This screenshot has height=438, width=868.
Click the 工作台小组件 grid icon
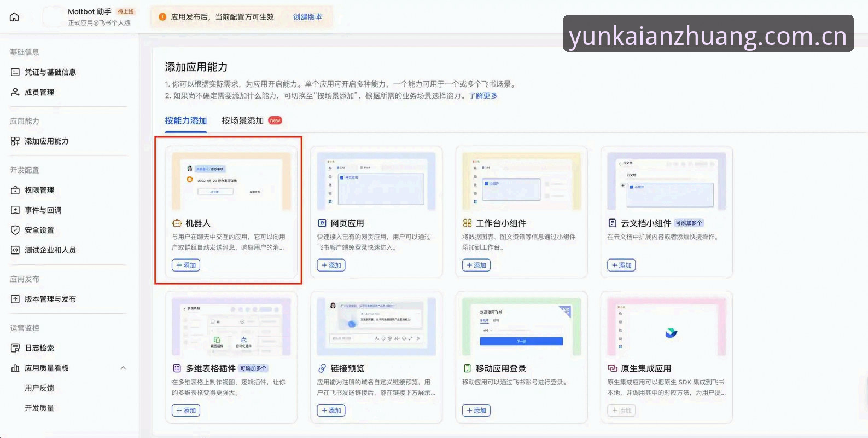(x=467, y=223)
